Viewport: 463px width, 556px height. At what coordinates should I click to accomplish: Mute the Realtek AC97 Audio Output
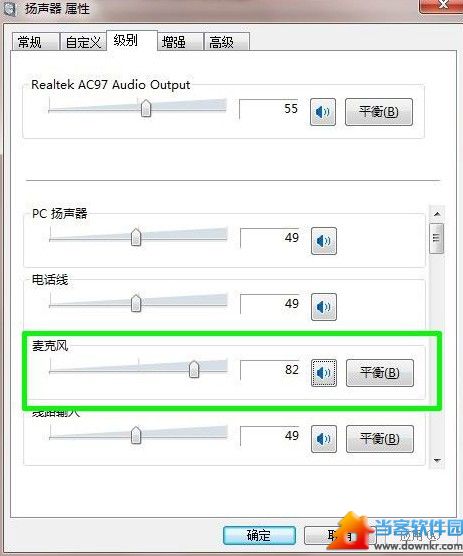323,112
